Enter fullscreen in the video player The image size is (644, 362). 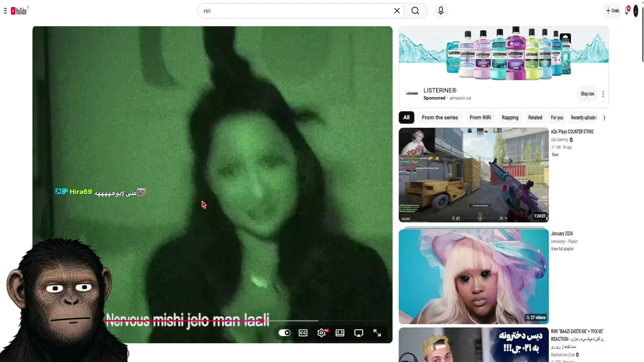[377, 333]
